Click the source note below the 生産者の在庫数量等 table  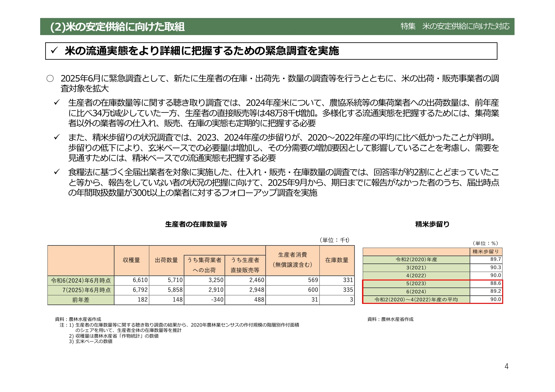coord(78,319)
